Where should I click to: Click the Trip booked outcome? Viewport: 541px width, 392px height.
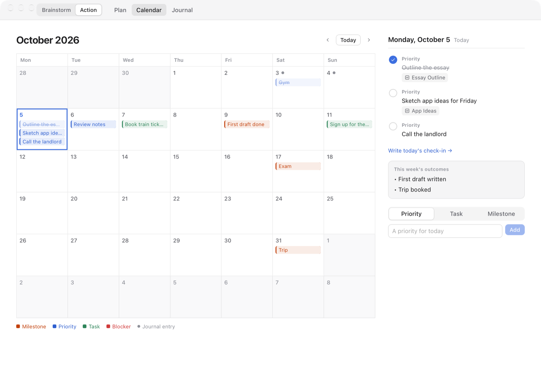(415, 190)
